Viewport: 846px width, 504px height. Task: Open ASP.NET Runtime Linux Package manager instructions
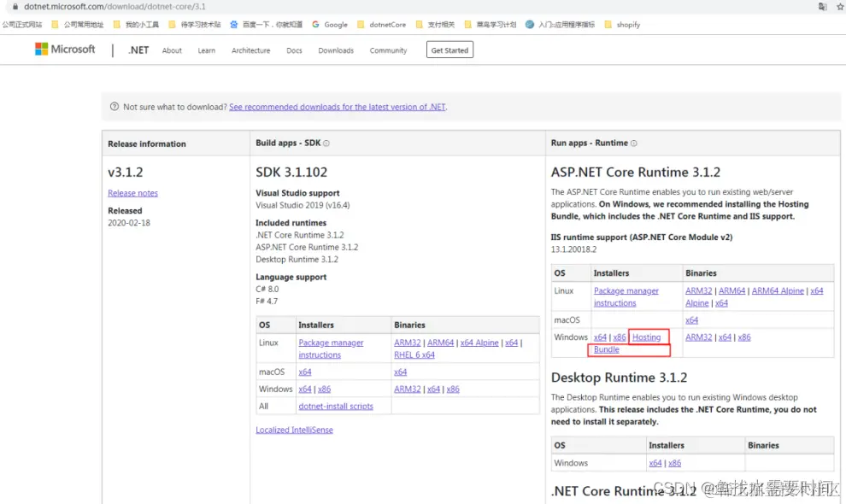pyautogui.click(x=626, y=296)
